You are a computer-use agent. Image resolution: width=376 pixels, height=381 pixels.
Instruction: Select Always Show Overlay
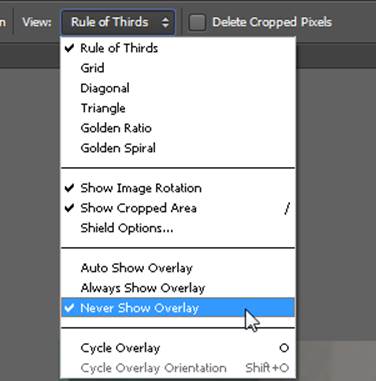[178, 288]
